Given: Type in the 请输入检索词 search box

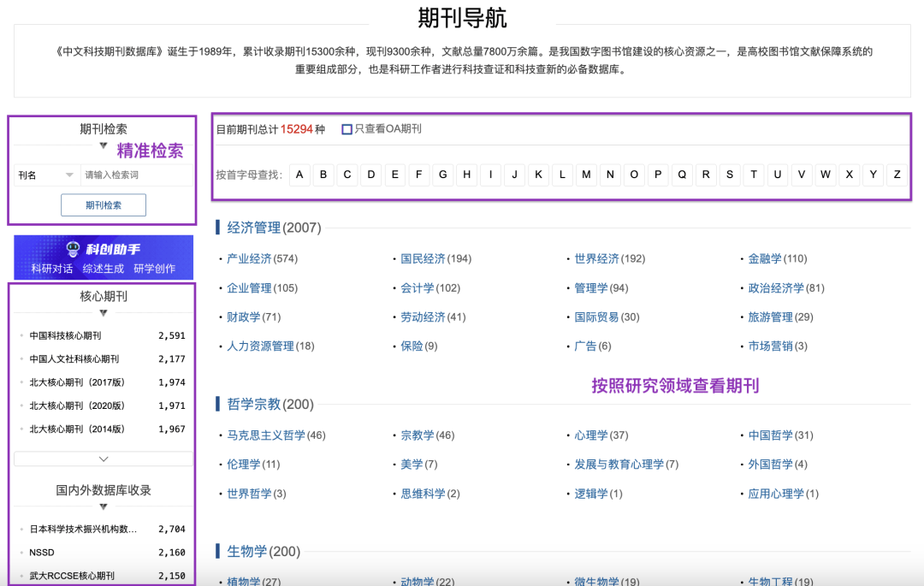Looking at the screenshot, I should (x=135, y=175).
